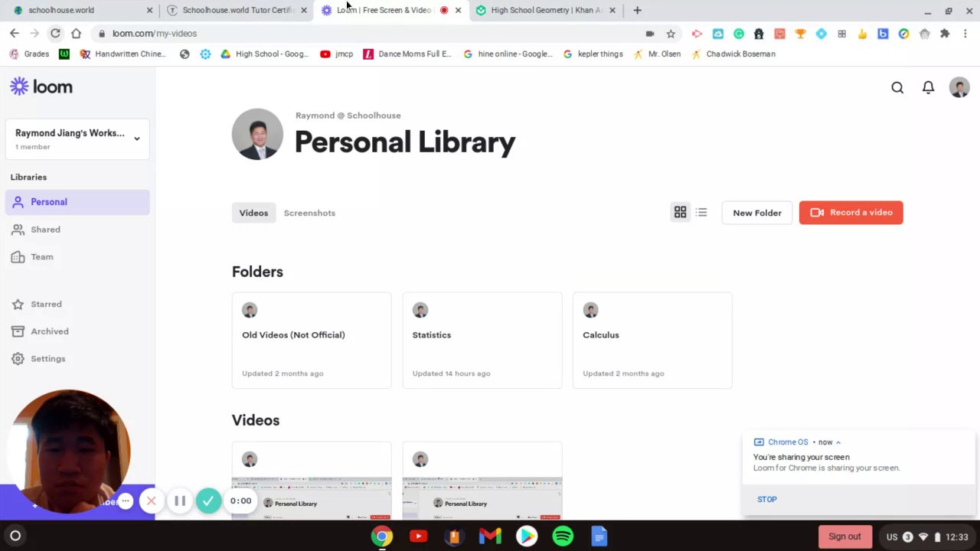This screenshot has height=551, width=980.
Task: Open hine online - Google... bookmark
Action: pos(508,54)
